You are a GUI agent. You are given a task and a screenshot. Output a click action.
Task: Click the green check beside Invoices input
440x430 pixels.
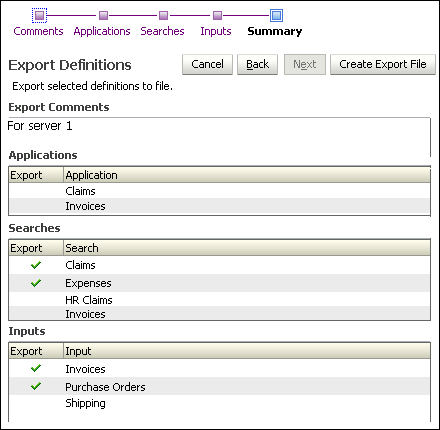point(36,368)
